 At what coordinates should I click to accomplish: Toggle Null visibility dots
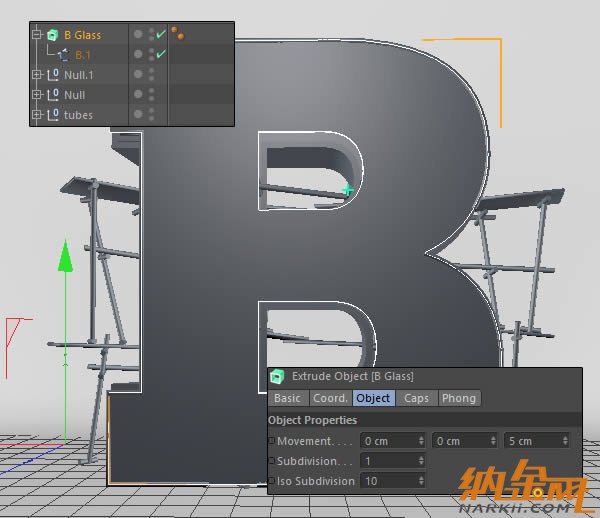(x=152, y=94)
